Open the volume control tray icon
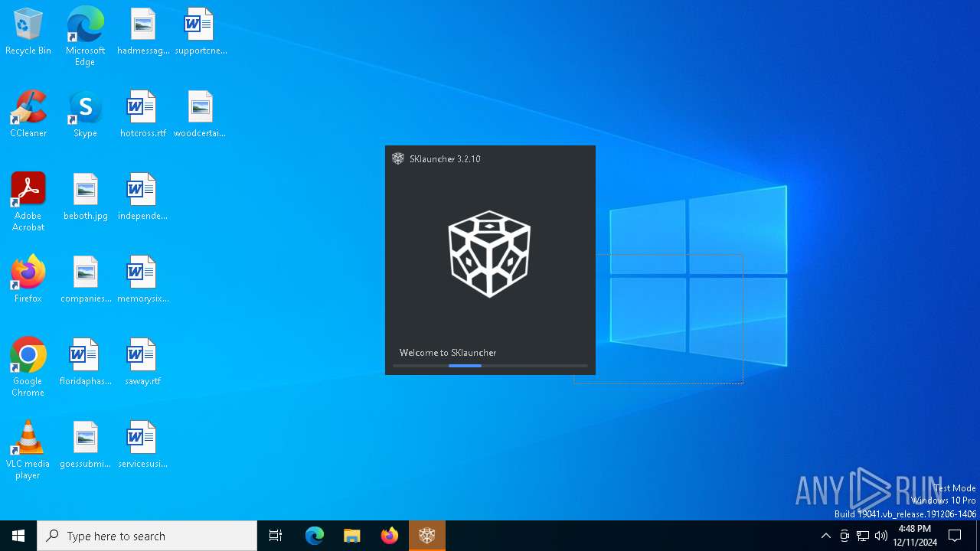The image size is (980, 551). point(881,536)
